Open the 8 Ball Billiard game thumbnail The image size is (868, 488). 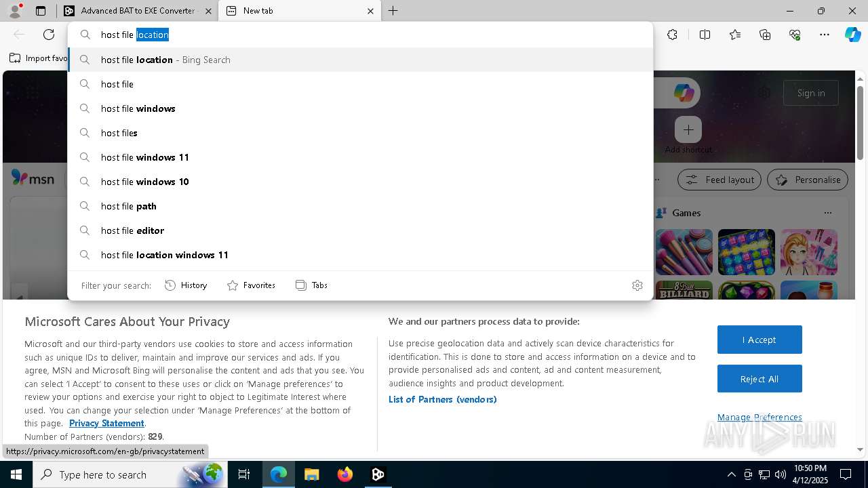click(684, 290)
